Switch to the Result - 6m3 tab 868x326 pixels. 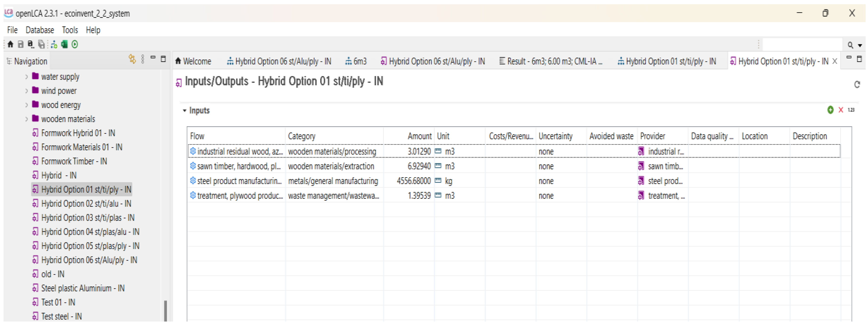click(x=551, y=61)
